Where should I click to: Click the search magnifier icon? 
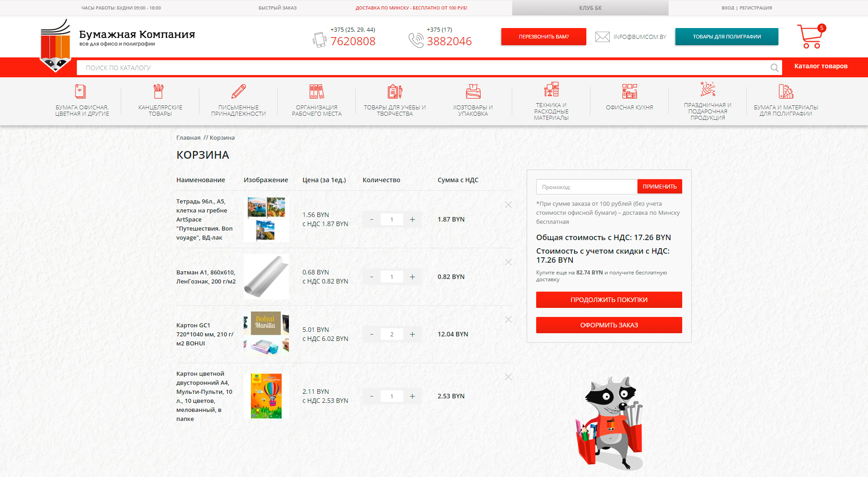click(774, 68)
